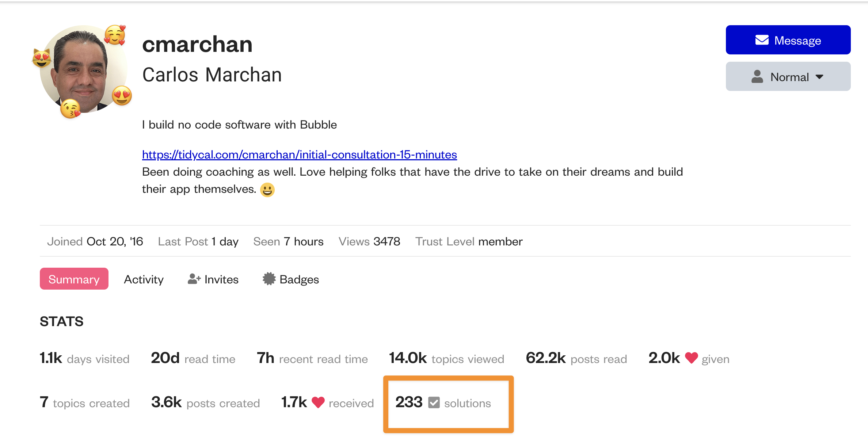868x447 pixels.
Task: Click the 233 solutions stat
Action: [x=443, y=403]
